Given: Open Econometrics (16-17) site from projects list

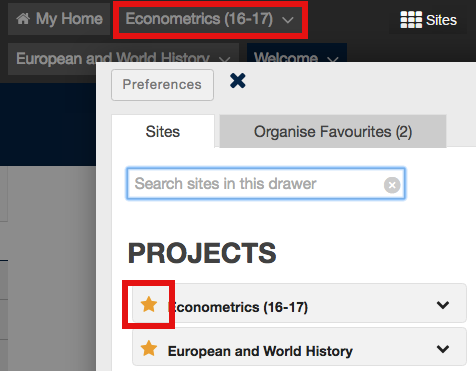Looking at the screenshot, I should pos(238,307).
